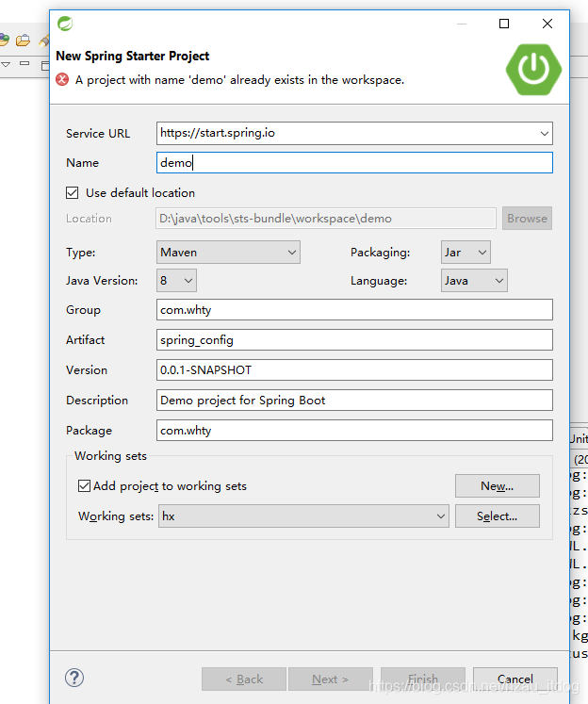588x704 pixels.
Task: Click the Package field containing com.whty
Action: coord(354,430)
